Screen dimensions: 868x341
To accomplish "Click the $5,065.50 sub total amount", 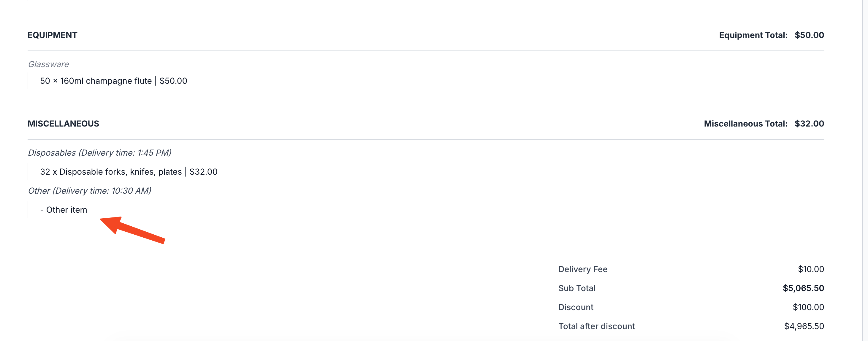I will [x=803, y=288].
